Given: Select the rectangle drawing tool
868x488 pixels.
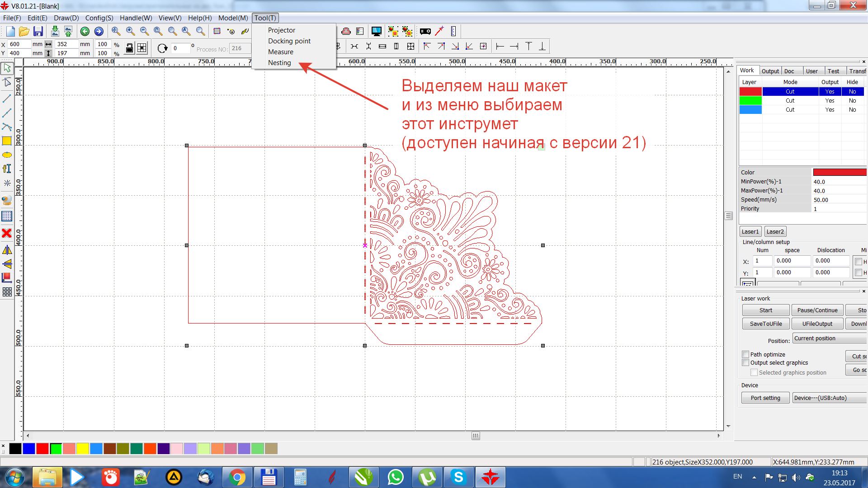Looking at the screenshot, I should [x=7, y=141].
